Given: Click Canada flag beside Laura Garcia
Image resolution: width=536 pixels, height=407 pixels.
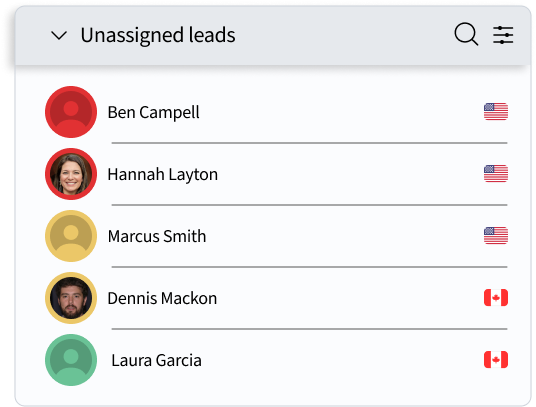Looking at the screenshot, I should (496, 360).
